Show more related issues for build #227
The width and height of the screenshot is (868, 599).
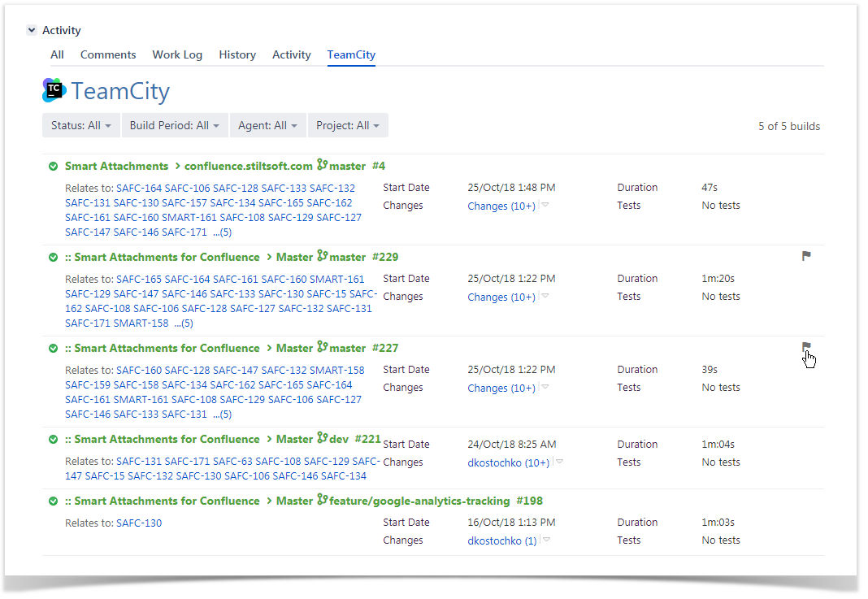coord(222,415)
